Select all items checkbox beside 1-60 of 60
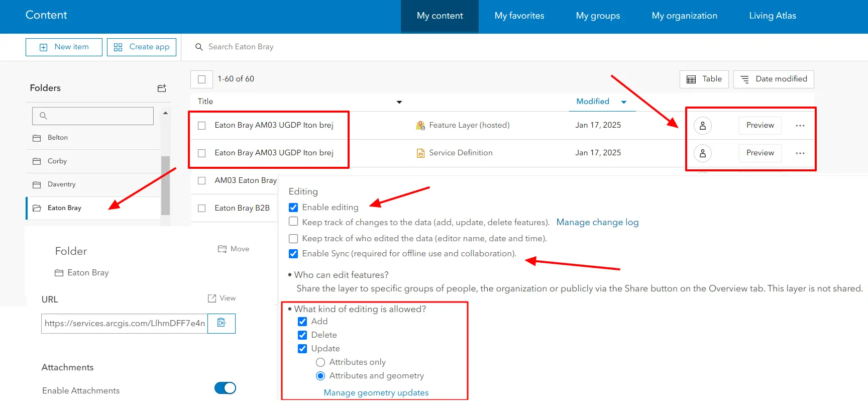868x404 pixels. pyautogui.click(x=201, y=79)
